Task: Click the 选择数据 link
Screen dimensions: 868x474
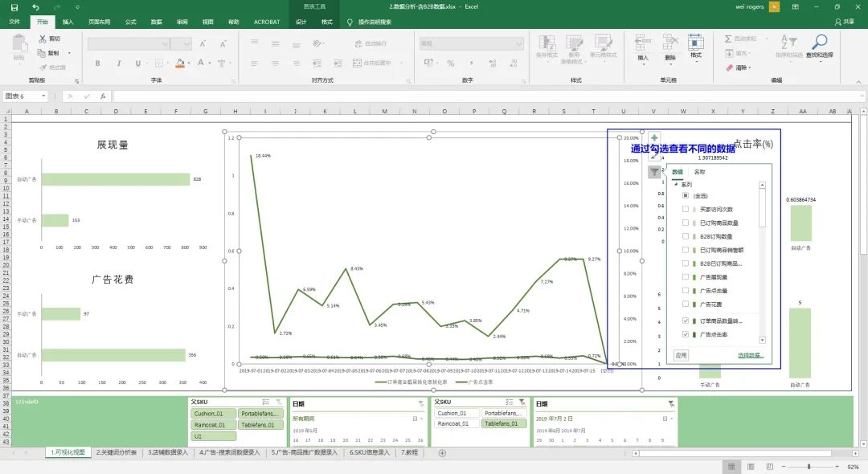Action: [751, 355]
